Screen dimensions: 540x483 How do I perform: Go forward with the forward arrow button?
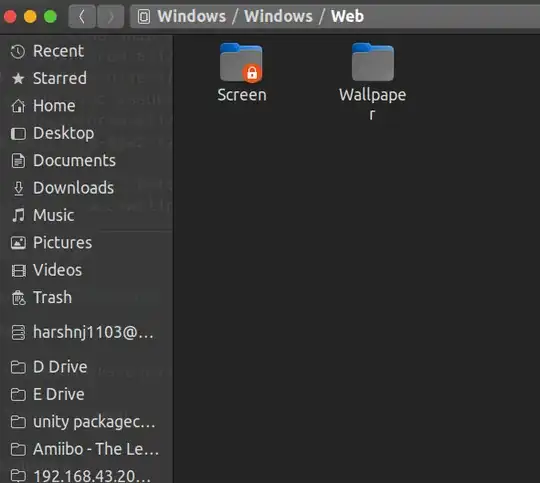[x=110, y=17]
